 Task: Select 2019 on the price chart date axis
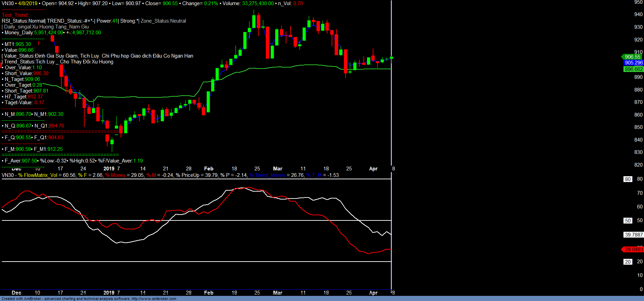click(109, 169)
